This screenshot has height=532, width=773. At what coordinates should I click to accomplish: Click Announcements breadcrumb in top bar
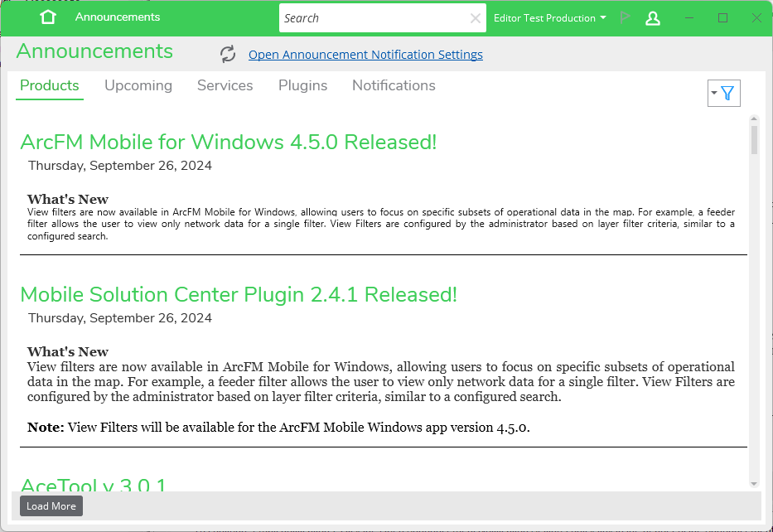coord(118,17)
